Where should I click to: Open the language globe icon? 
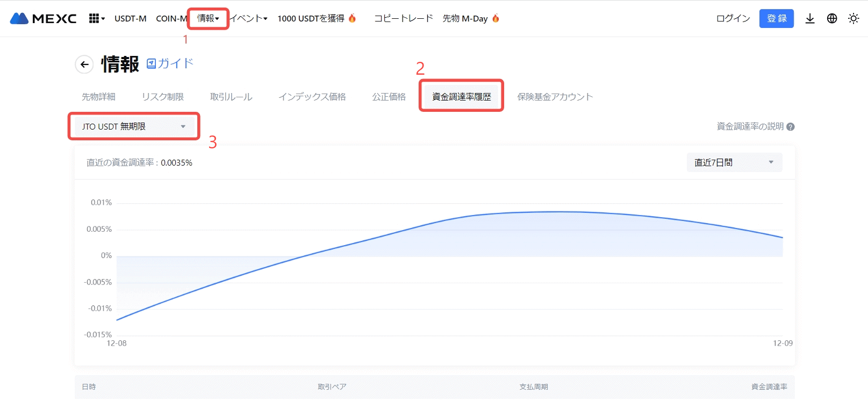pyautogui.click(x=832, y=18)
